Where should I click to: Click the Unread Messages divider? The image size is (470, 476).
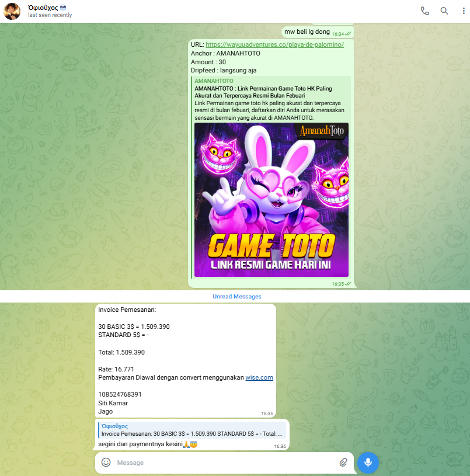click(x=236, y=297)
